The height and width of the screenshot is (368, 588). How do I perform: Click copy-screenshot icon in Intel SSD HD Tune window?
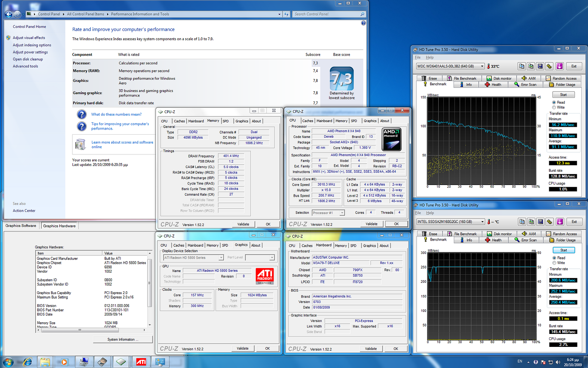531,221
